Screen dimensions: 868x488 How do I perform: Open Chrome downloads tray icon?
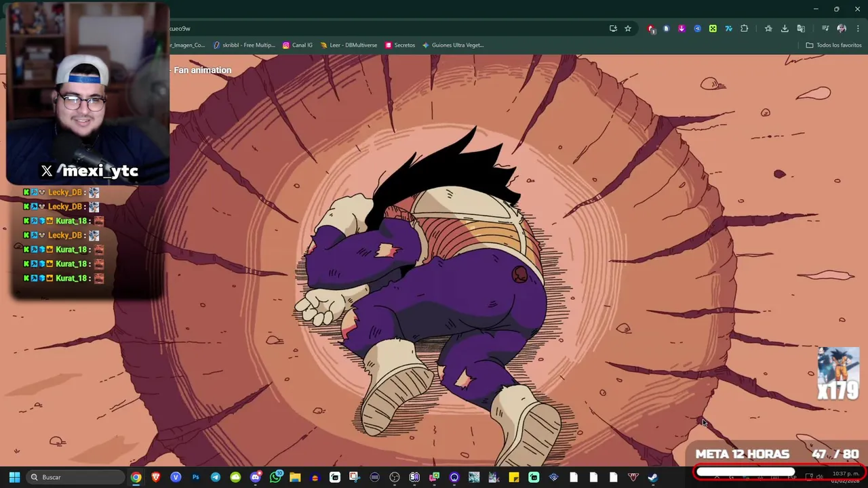click(785, 28)
